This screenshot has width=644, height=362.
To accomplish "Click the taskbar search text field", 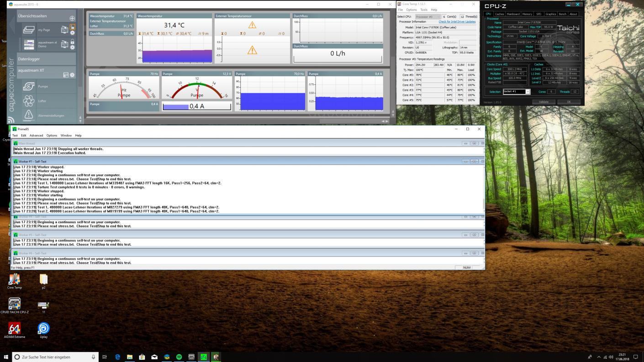I will (x=55, y=357).
